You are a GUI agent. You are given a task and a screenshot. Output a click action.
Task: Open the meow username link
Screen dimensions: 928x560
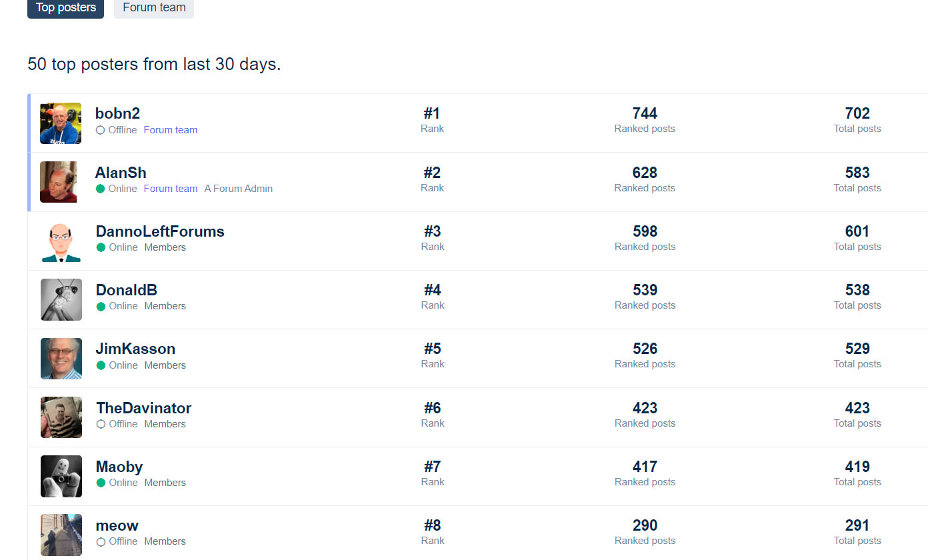[117, 525]
